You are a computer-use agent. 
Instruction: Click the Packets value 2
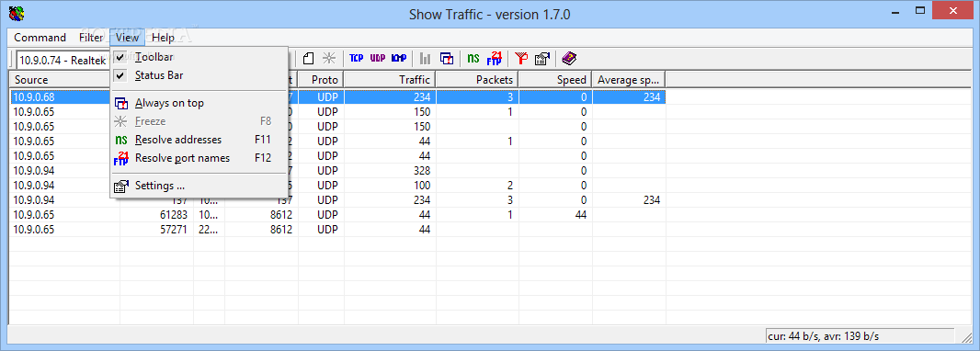click(x=510, y=186)
